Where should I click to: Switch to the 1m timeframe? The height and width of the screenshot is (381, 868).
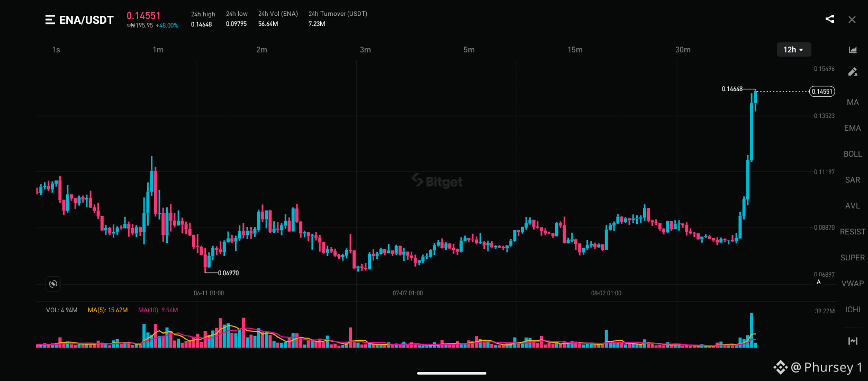pyautogui.click(x=158, y=50)
